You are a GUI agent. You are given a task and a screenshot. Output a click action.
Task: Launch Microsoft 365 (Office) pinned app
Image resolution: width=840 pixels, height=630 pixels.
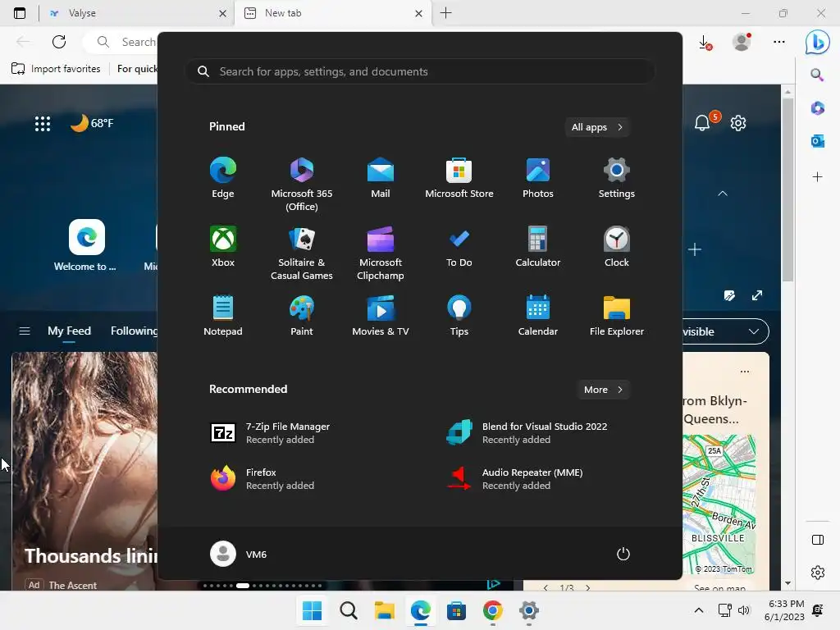(x=302, y=184)
